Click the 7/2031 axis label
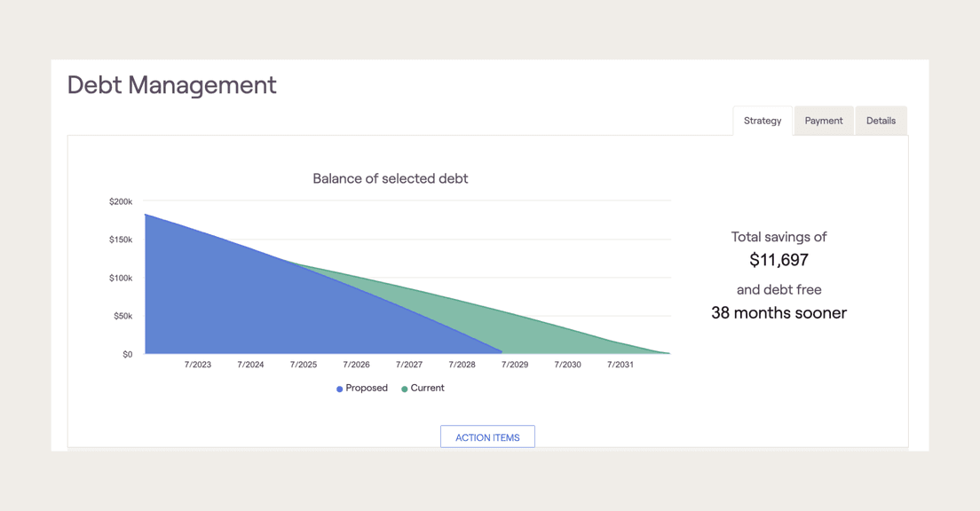 [619, 364]
